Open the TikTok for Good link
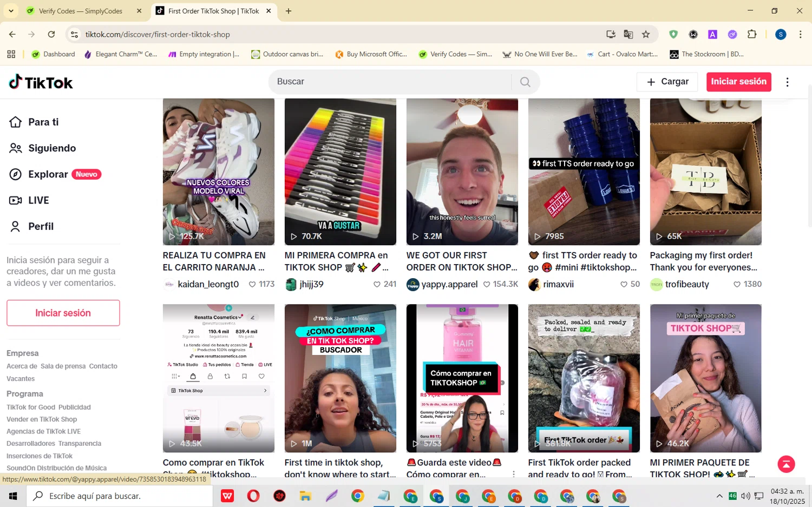Image resolution: width=812 pixels, height=507 pixels. coord(31,407)
